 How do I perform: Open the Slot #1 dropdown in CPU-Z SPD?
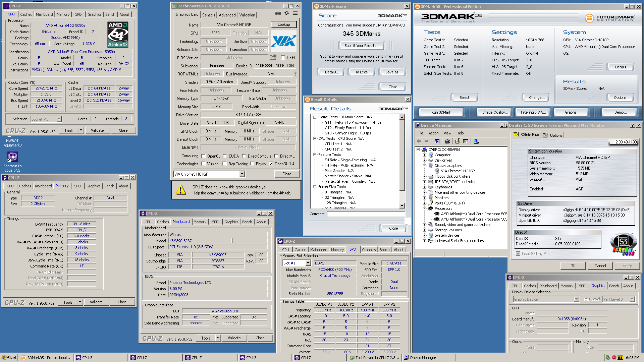pos(308,263)
